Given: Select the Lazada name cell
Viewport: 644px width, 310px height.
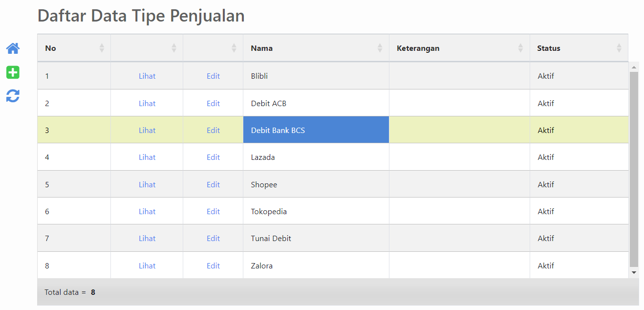Looking at the screenshot, I should click(316, 157).
